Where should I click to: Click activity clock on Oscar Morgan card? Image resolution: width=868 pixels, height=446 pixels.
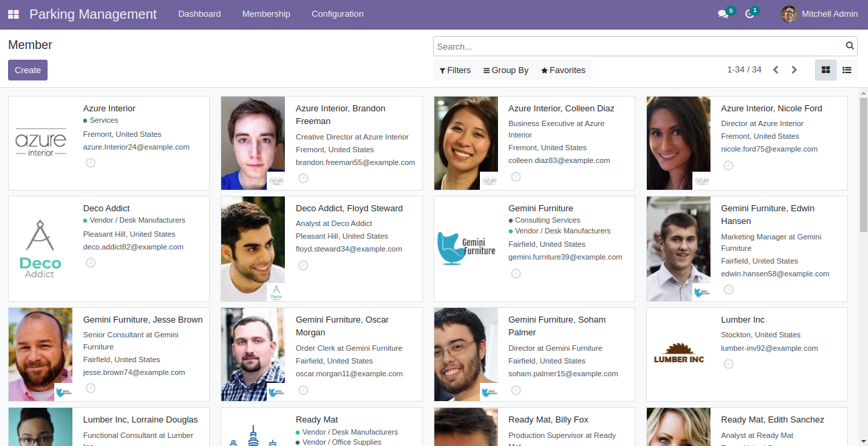coord(303,390)
